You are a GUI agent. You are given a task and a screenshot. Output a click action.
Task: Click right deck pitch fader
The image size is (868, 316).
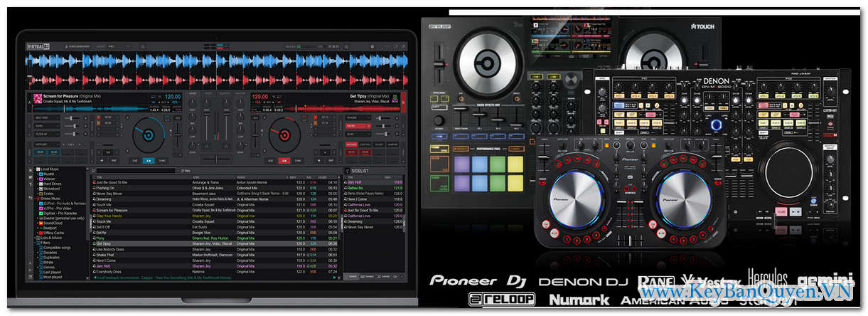256,135
